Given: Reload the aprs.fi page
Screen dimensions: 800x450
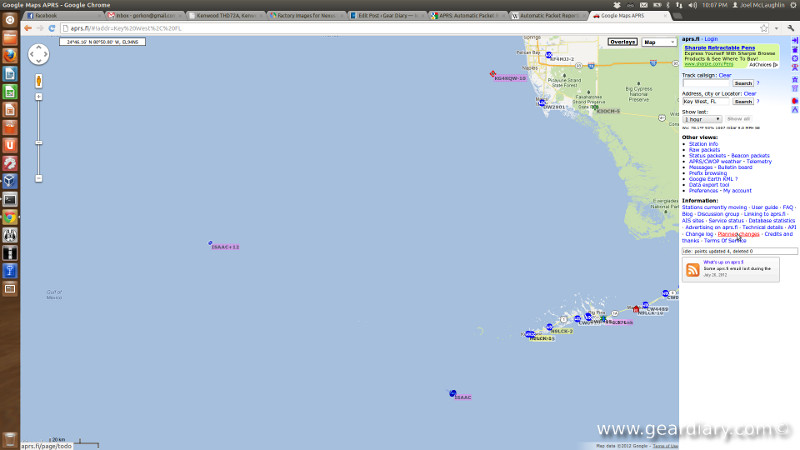Looking at the screenshot, I should point(52,29).
